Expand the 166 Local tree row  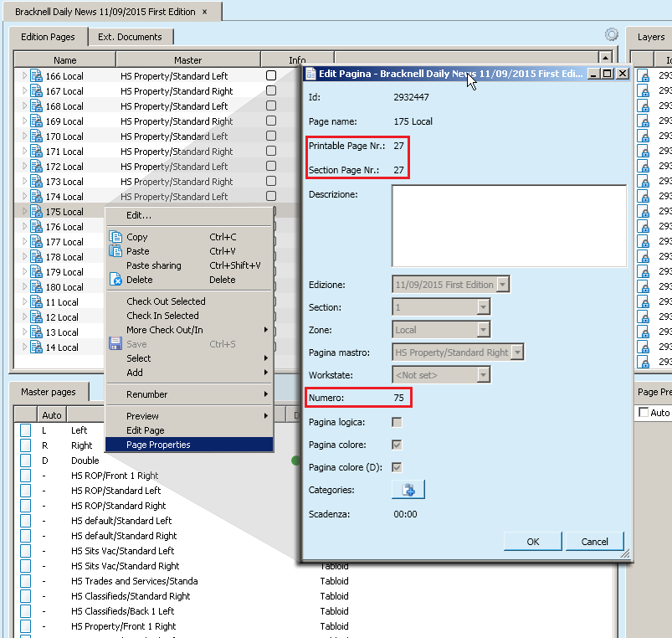(24, 75)
